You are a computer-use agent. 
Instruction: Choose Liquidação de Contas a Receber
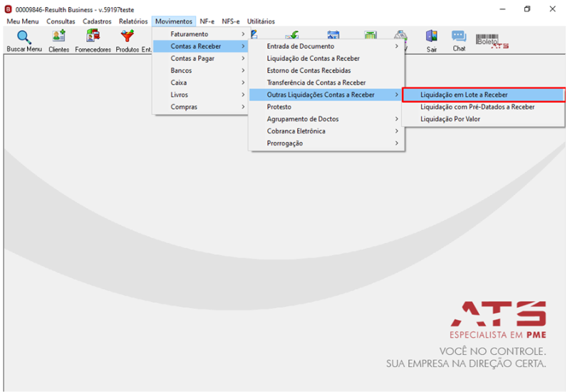pos(326,58)
